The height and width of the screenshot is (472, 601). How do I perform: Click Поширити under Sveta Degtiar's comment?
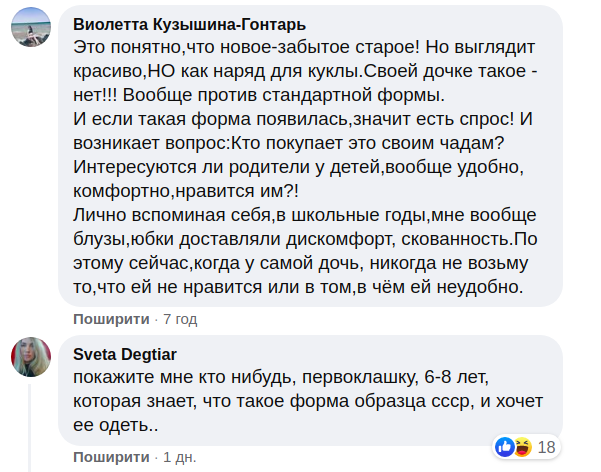pos(112,456)
